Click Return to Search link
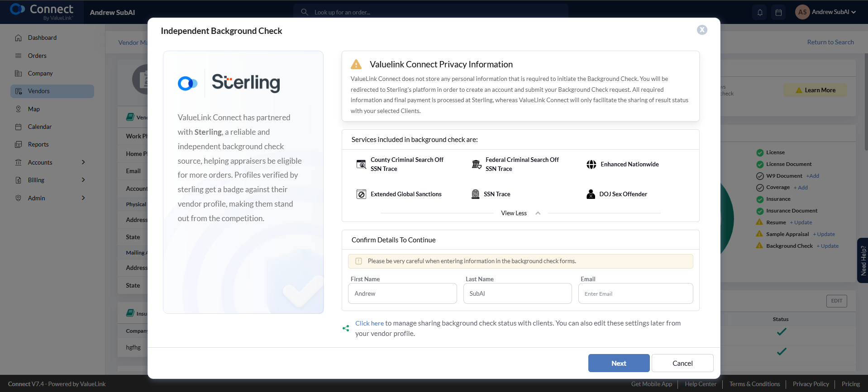This screenshot has width=868, height=392. pos(830,42)
